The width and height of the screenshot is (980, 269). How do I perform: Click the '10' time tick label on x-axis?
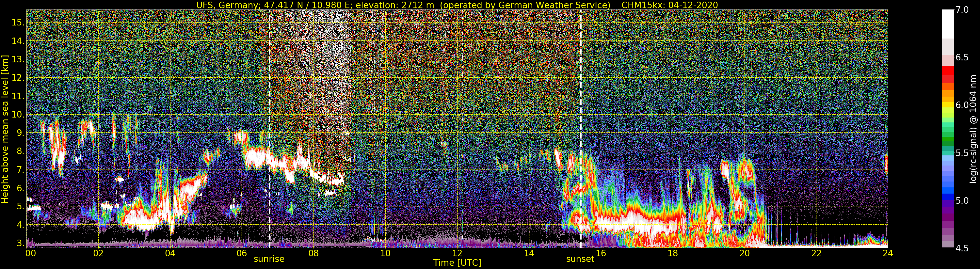[385, 253]
